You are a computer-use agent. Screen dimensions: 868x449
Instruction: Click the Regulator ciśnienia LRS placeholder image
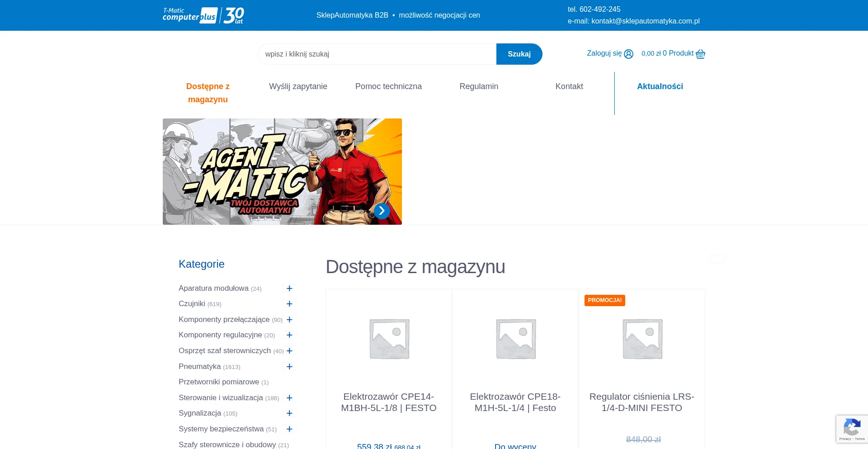pyautogui.click(x=642, y=339)
